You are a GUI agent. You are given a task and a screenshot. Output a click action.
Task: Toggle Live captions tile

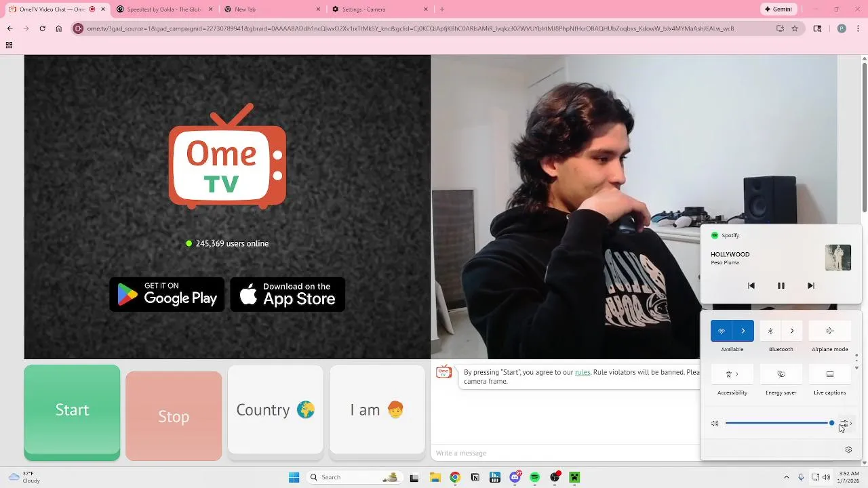coord(830,374)
